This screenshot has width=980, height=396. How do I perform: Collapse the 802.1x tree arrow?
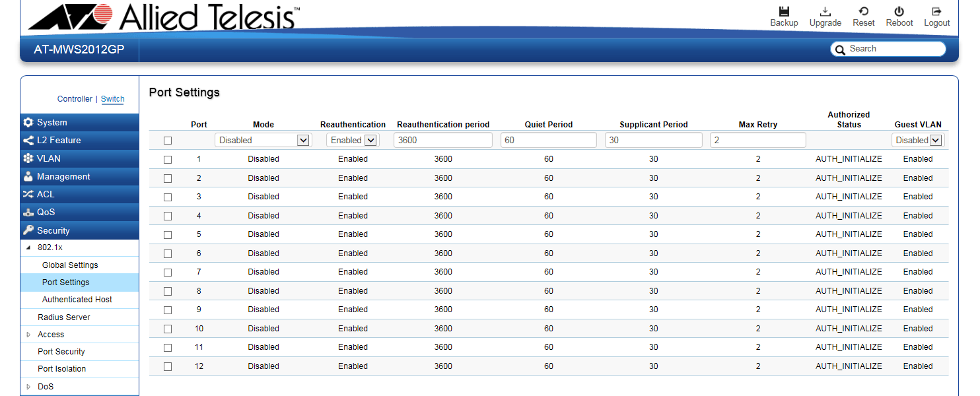(28, 247)
